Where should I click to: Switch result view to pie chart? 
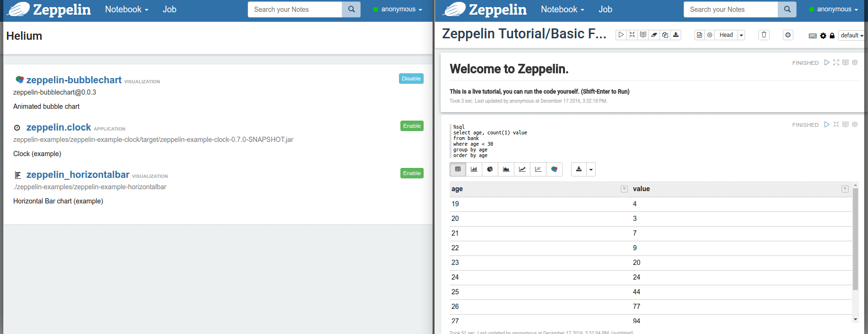click(x=490, y=169)
